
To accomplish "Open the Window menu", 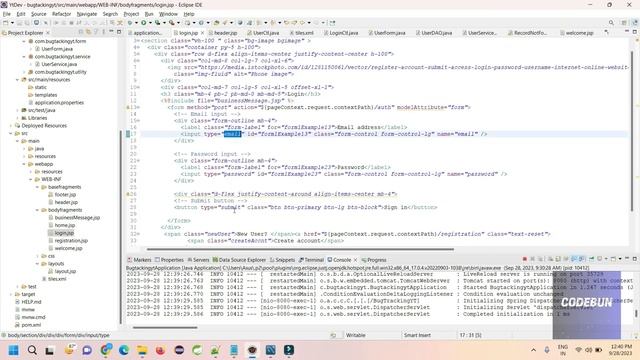I will [x=168, y=14].
